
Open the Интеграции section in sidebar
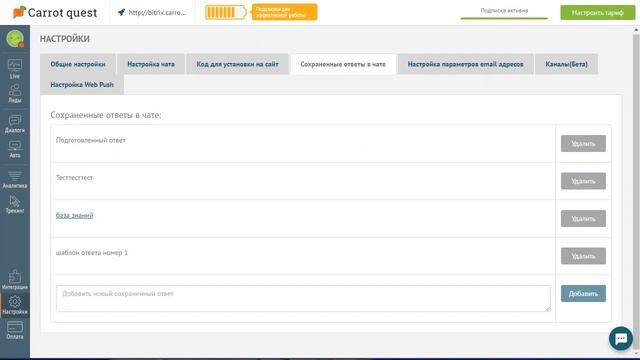pyautogui.click(x=15, y=280)
